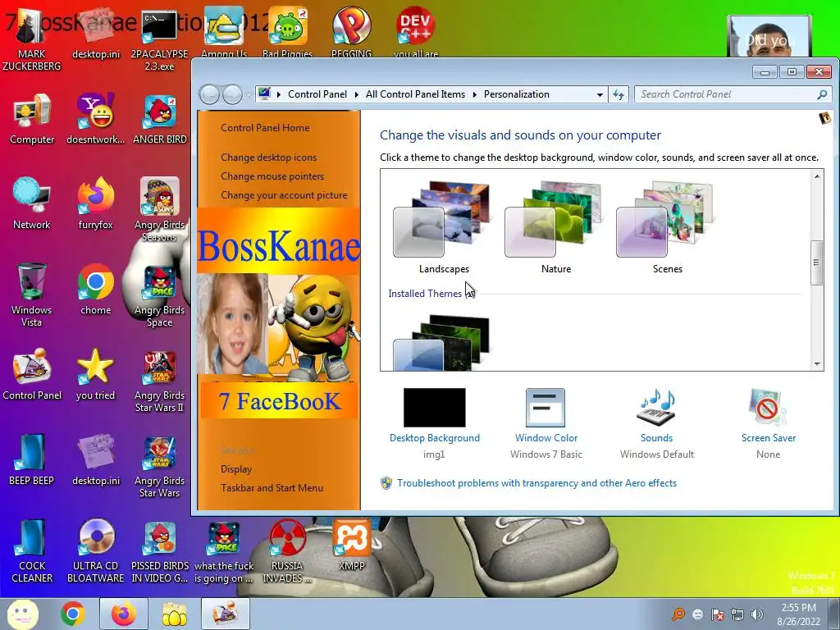Select PISSED BIRDS IN VIDEO G... icon
Image resolution: width=840 pixels, height=630 pixels.
click(x=160, y=550)
